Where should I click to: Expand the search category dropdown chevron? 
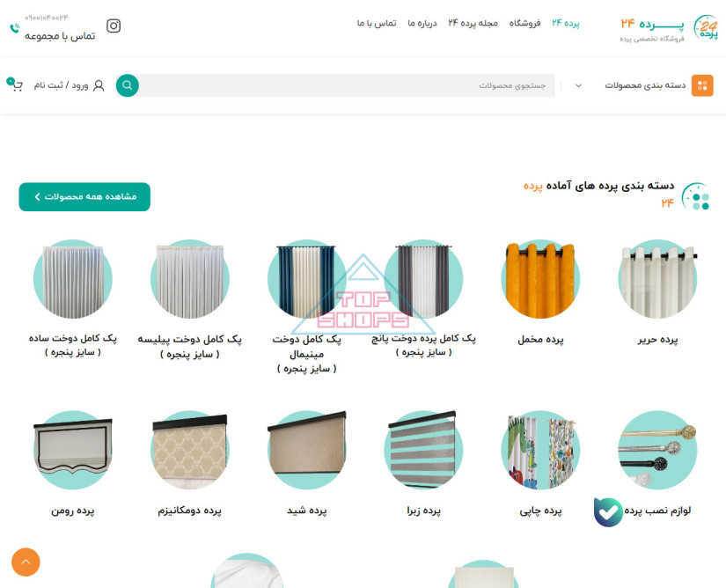pyautogui.click(x=578, y=85)
